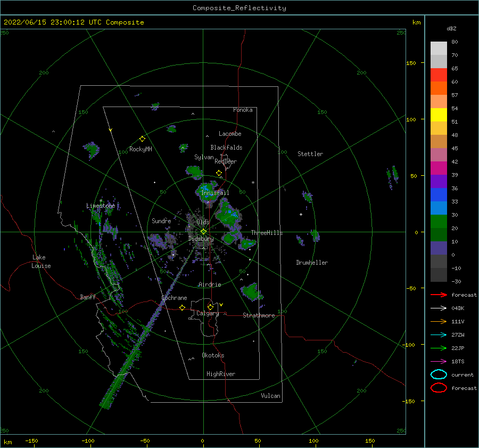479x448 pixels.
Task: Select the green 30 dBZ color swatch
Action: [x=439, y=222]
